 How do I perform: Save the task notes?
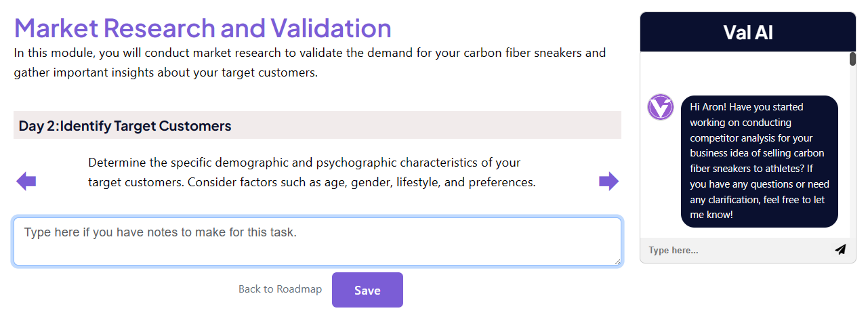click(367, 290)
